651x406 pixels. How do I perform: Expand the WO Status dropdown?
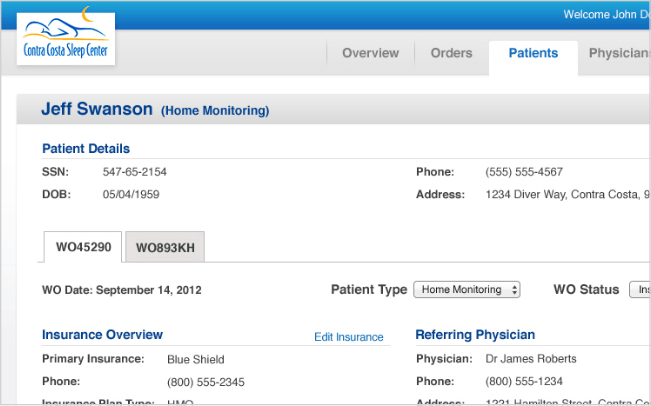pos(639,290)
